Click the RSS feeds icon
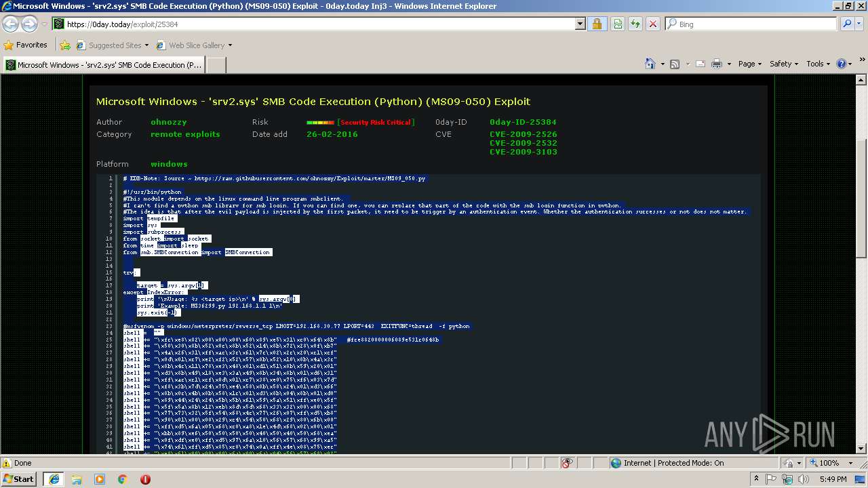868x488 pixels. pyautogui.click(x=675, y=64)
